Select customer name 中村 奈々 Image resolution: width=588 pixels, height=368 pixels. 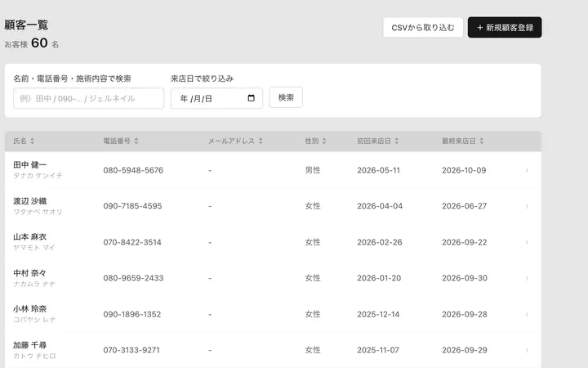point(29,273)
